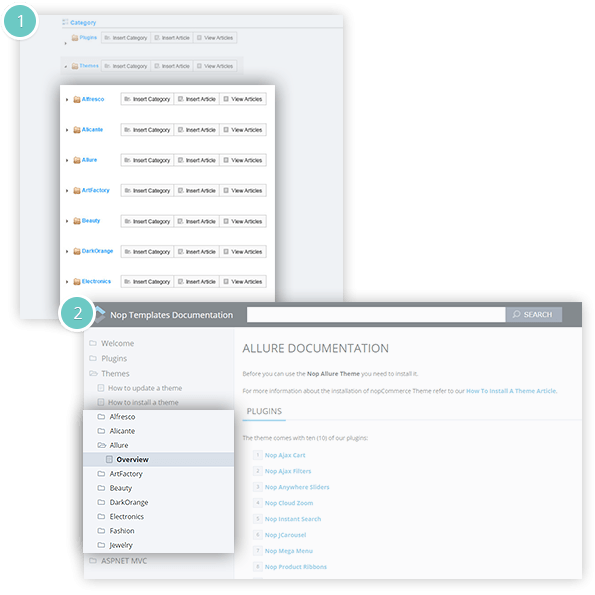Screen dimensions: 595x595
Task: Expand the Beauty category tree arrow
Action: [x=67, y=221]
